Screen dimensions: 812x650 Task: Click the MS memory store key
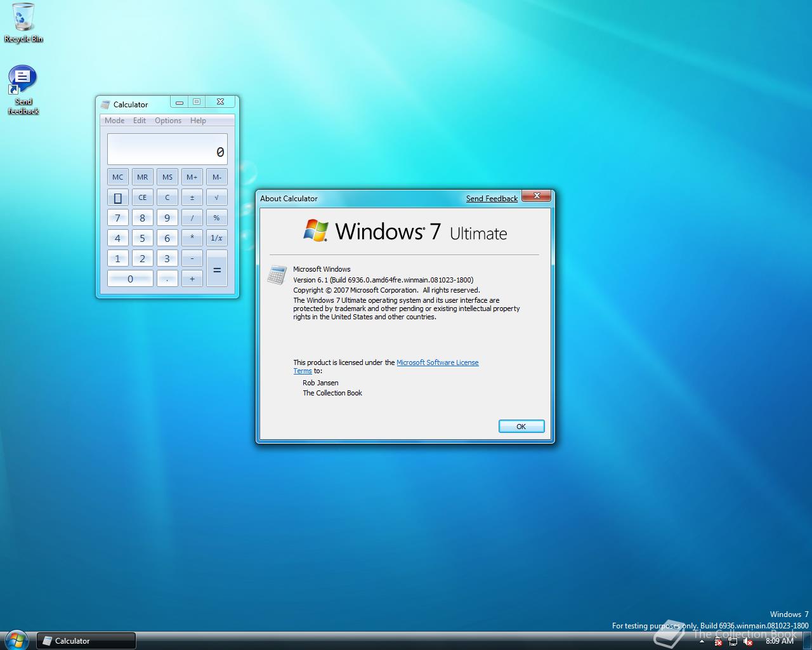[x=167, y=177]
